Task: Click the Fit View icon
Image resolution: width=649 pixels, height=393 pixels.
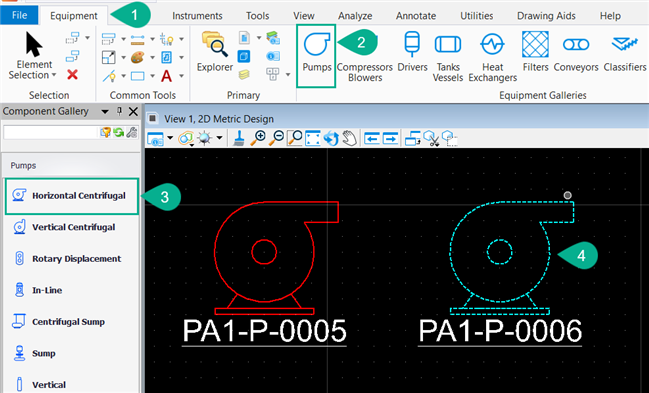Action: tap(312, 138)
